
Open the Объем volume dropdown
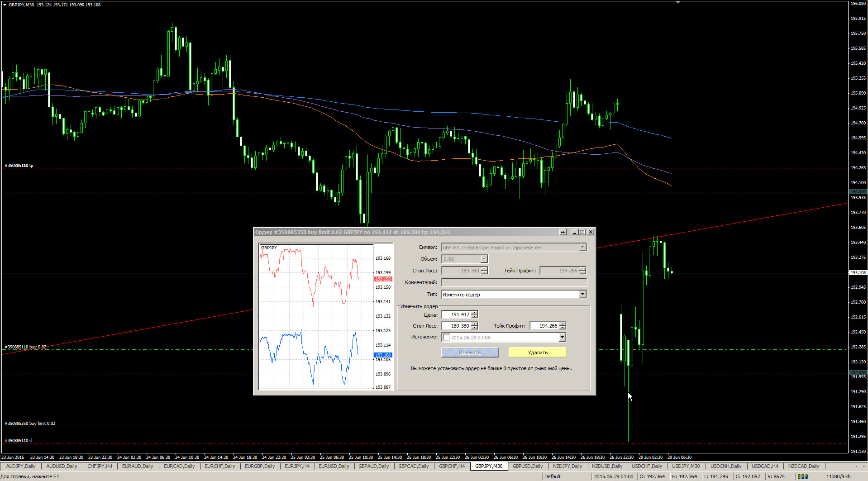tap(484, 259)
